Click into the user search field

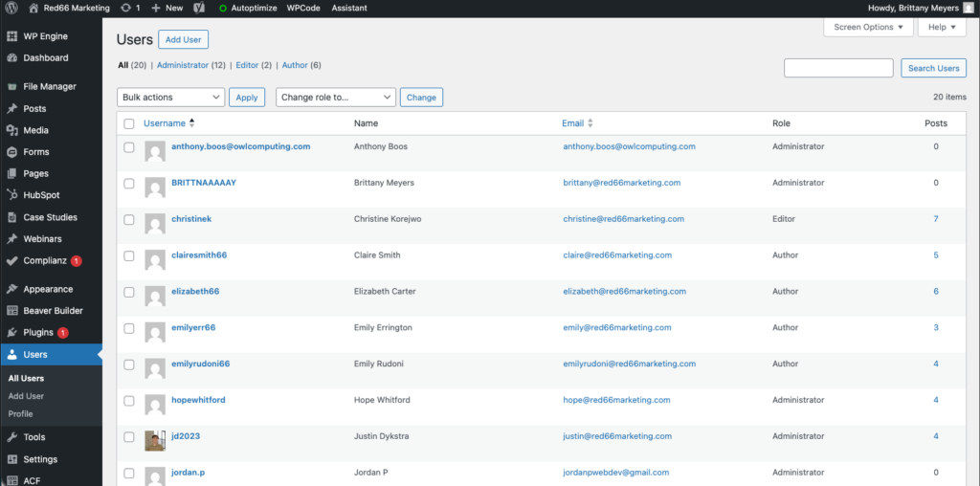pyautogui.click(x=838, y=68)
